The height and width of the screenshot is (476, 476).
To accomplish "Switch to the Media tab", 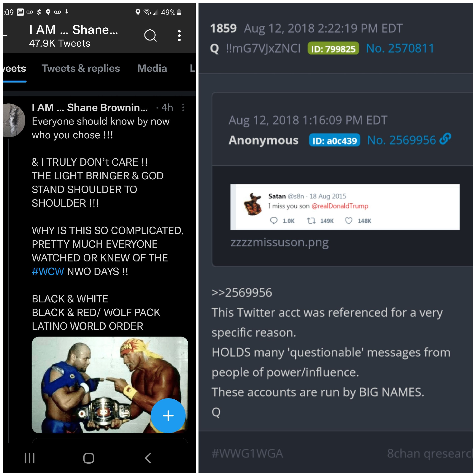I will 152,68.
